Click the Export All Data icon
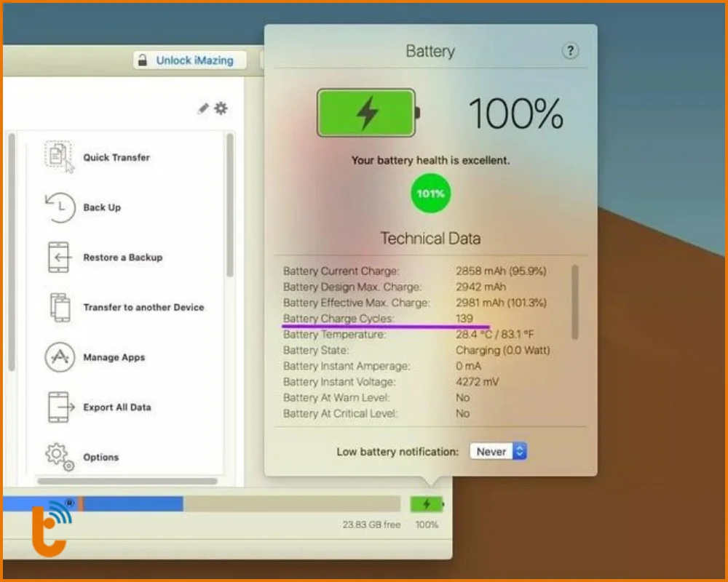The width and height of the screenshot is (728, 582). pos(60,407)
